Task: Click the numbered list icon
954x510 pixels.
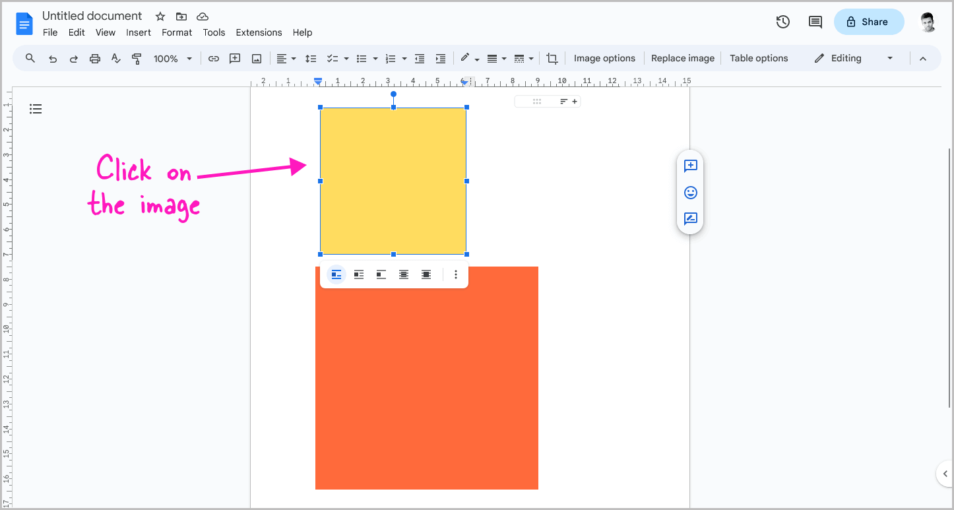Action: coord(391,59)
